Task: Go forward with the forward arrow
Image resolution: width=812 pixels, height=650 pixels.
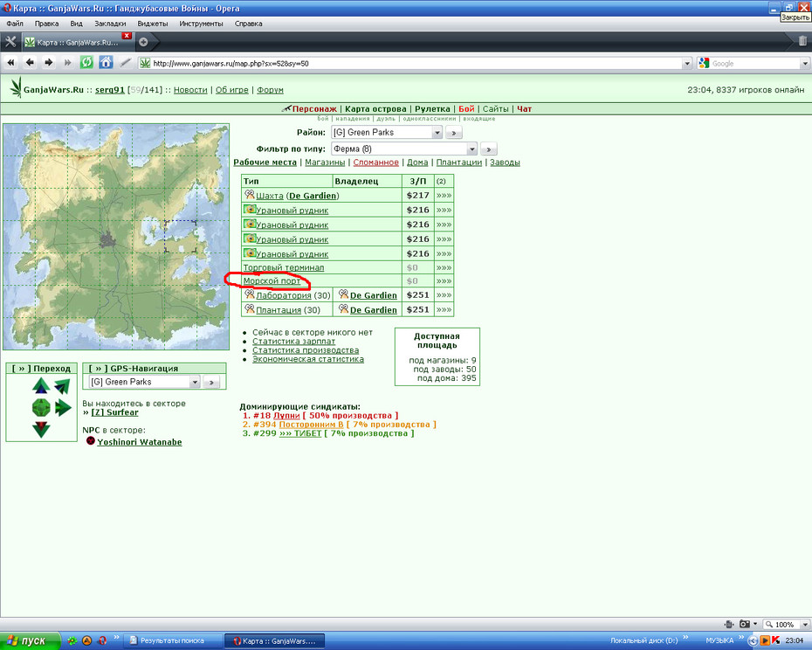Action: pyautogui.click(x=49, y=63)
